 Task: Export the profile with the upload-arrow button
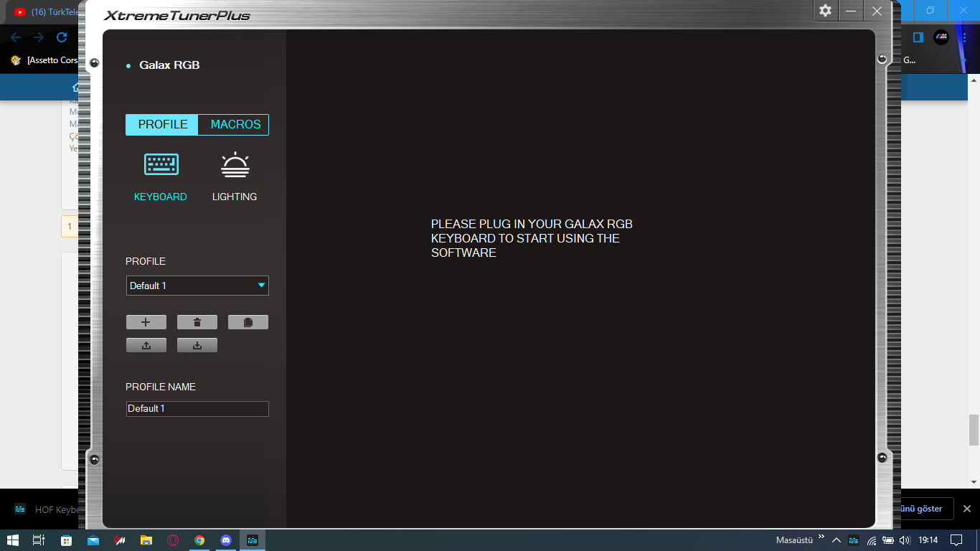[x=146, y=345]
